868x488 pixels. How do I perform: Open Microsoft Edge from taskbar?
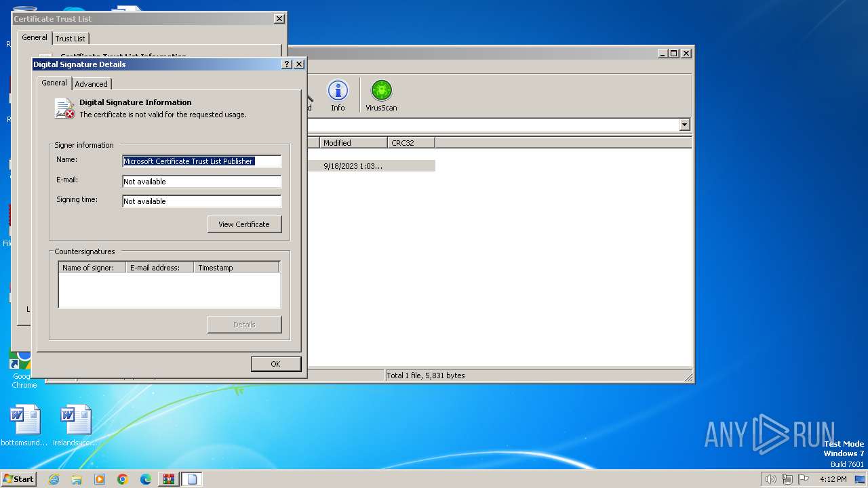pos(146,479)
